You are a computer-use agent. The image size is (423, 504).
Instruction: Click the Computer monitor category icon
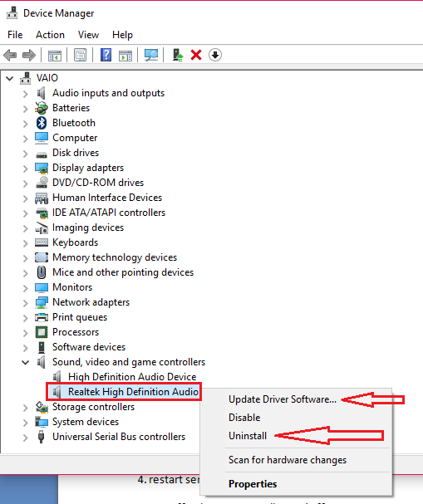42,138
